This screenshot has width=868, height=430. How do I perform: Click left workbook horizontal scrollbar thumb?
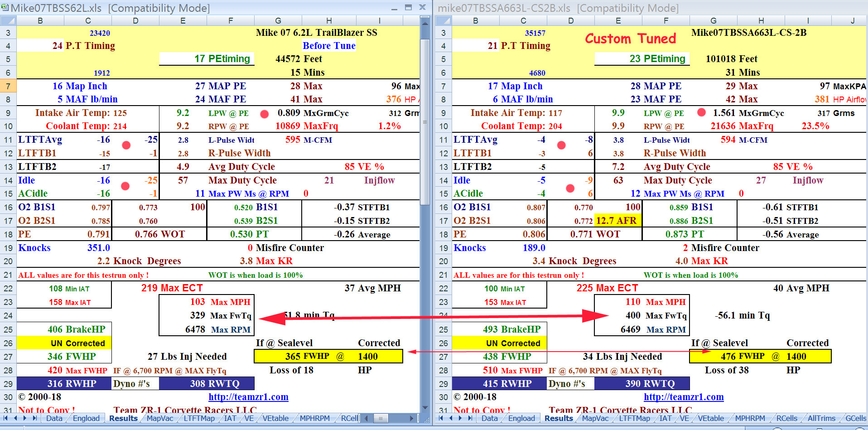click(381, 418)
